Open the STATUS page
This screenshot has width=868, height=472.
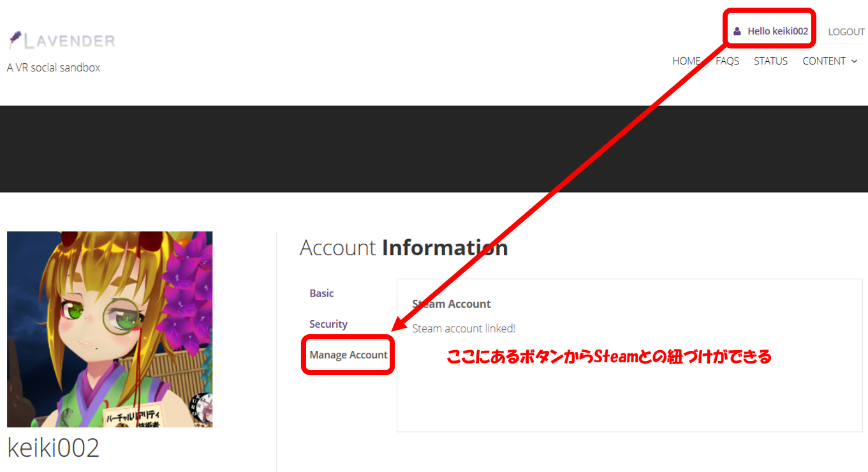click(770, 61)
